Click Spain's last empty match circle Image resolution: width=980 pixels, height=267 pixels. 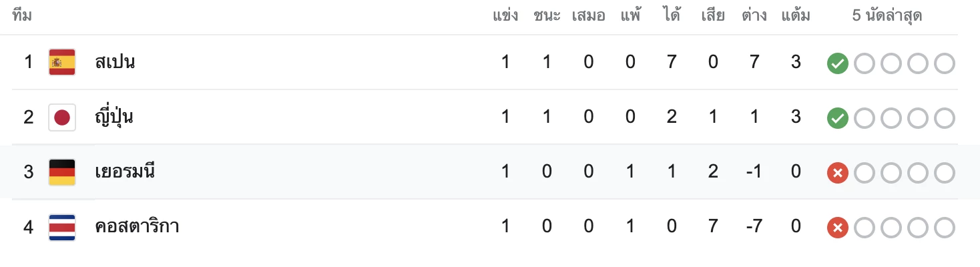click(x=945, y=64)
